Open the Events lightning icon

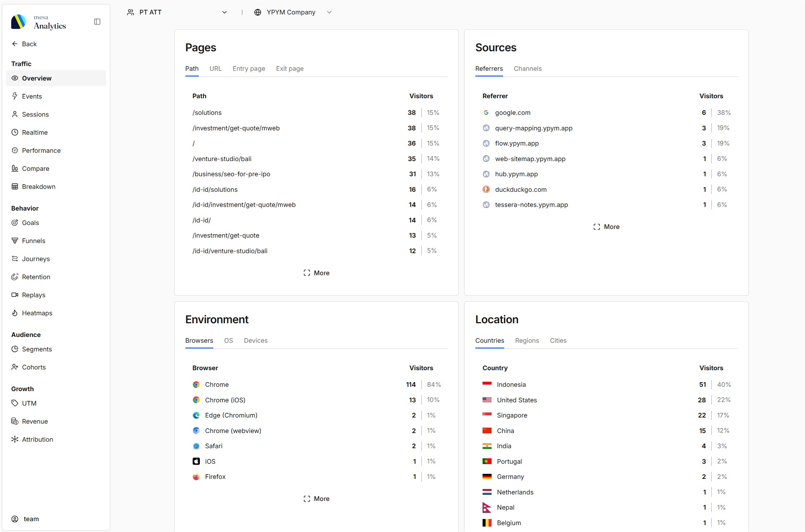tap(15, 96)
